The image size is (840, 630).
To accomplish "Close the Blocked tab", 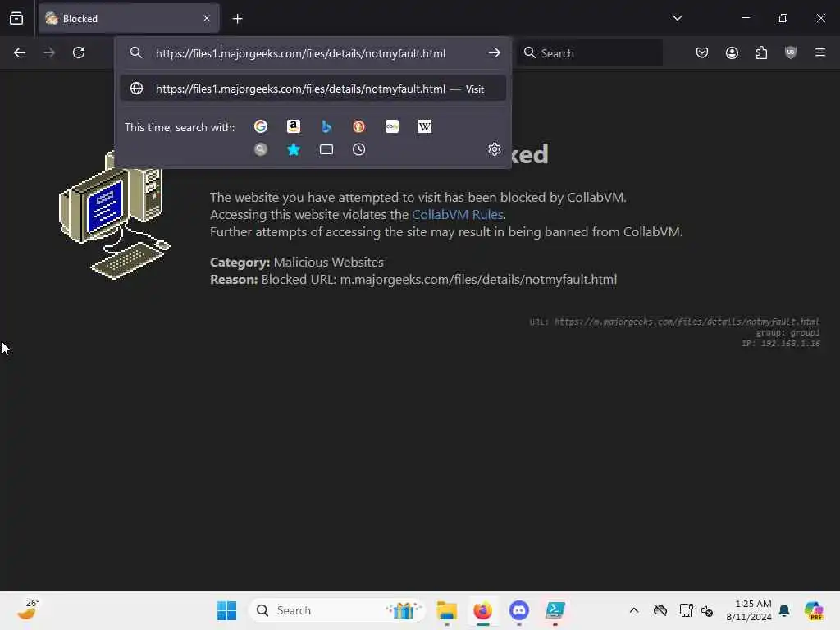I will point(207,19).
